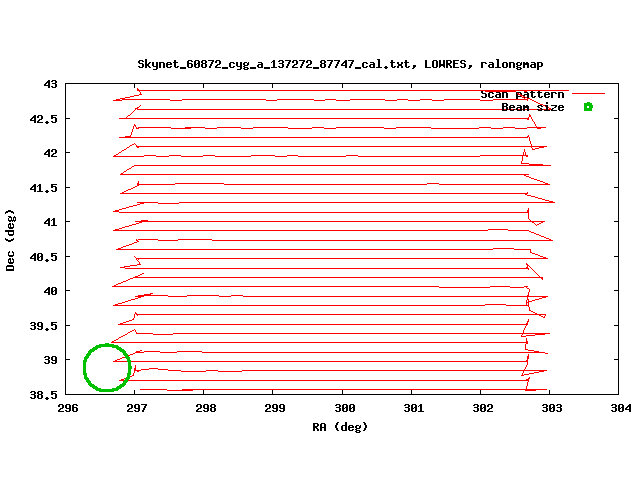Click the 'RA (deg)' axis label
Screen dimensions: 640x480
coord(340,427)
